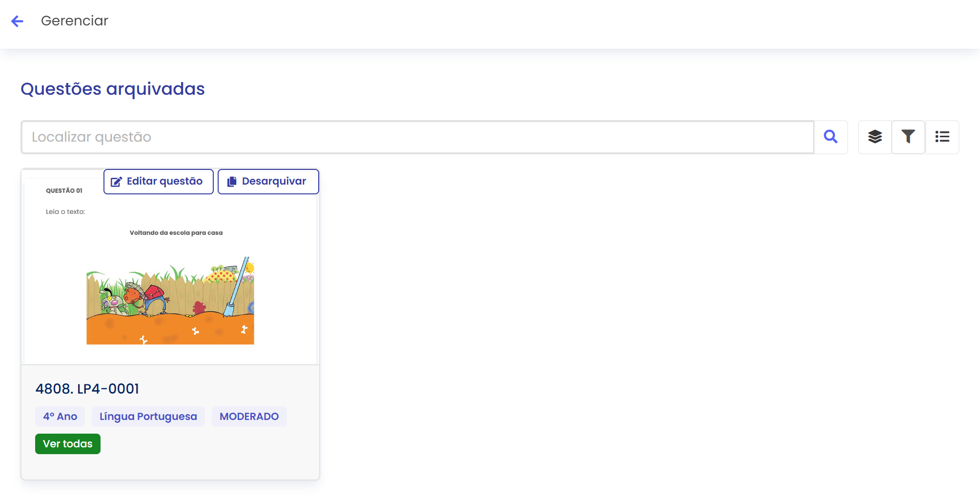Select the MODERADO difficulty tag
This screenshot has width=980, height=502.
pyautogui.click(x=249, y=417)
